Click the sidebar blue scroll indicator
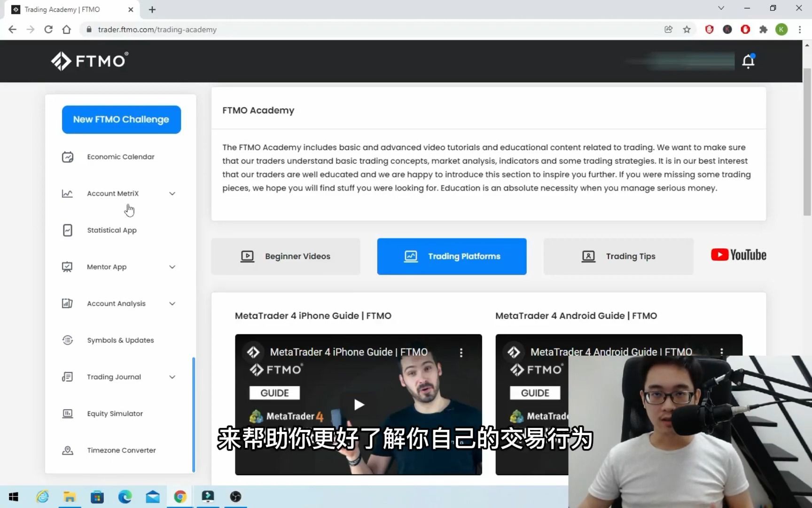 pyautogui.click(x=194, y=415)
